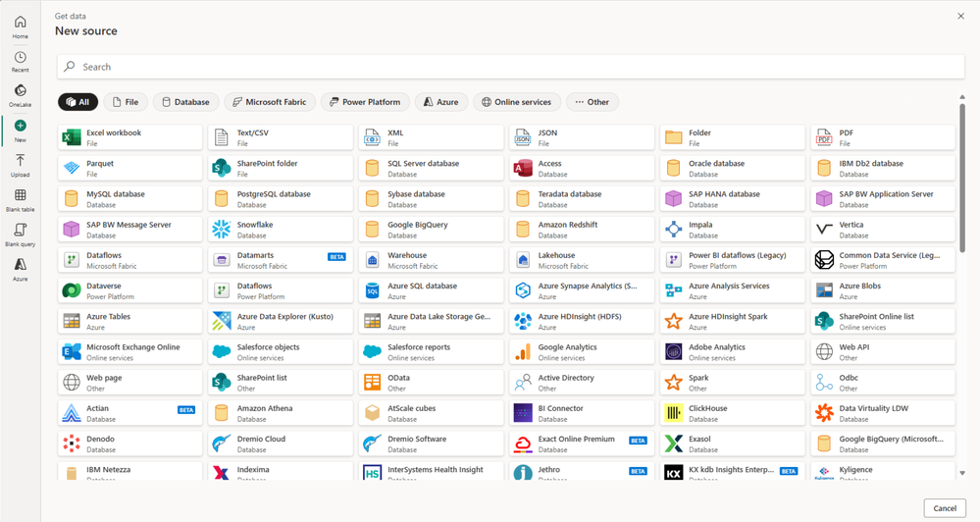The height and width of the screenshot is (522, 980).
Task: Select the Lakehouse Microsoft Fabric connector
Action: (582, 260)
